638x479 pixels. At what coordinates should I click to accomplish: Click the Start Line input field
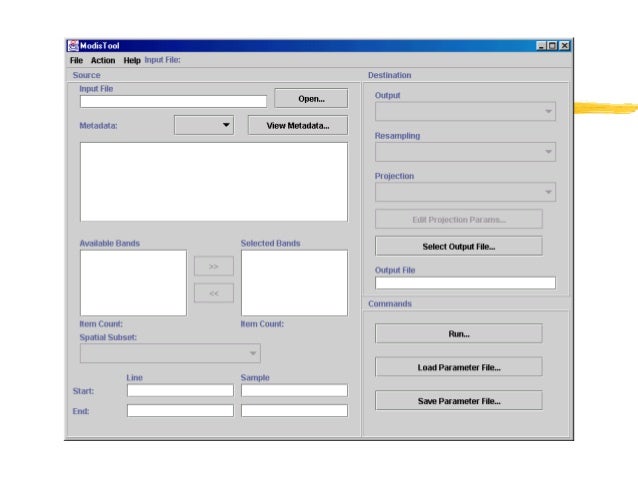click(x=180, y=391)
